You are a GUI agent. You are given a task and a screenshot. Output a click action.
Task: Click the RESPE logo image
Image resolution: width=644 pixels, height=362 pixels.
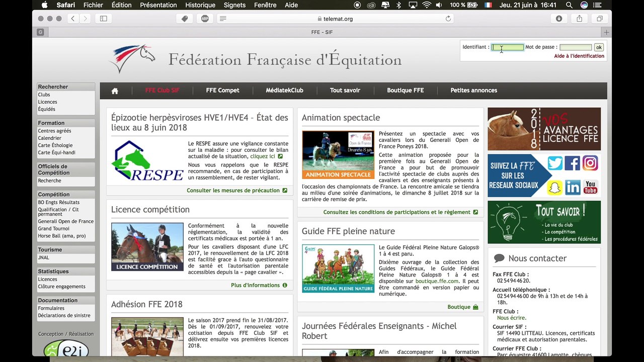point(147,161)
